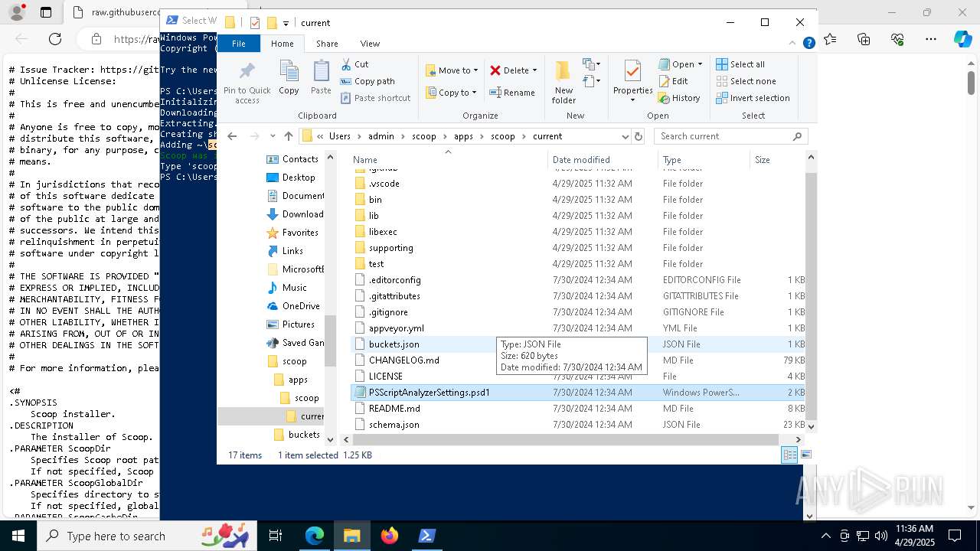Open recent locations dropdown arrow
980x551 pixels.
coord(273,136)
